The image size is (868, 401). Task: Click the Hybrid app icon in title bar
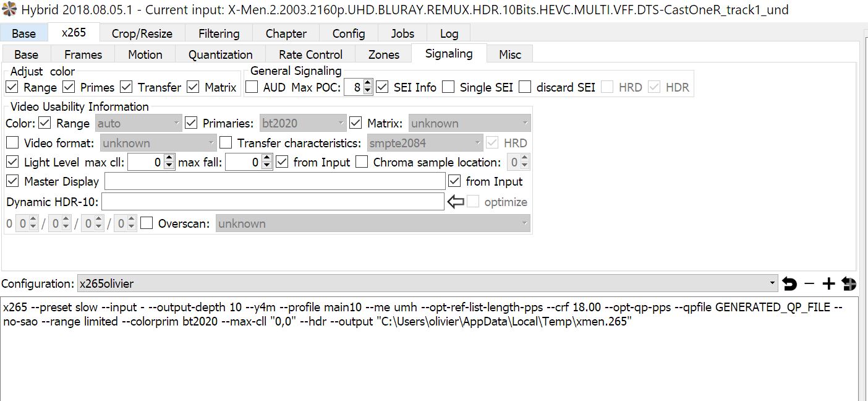tap(9, 9)
